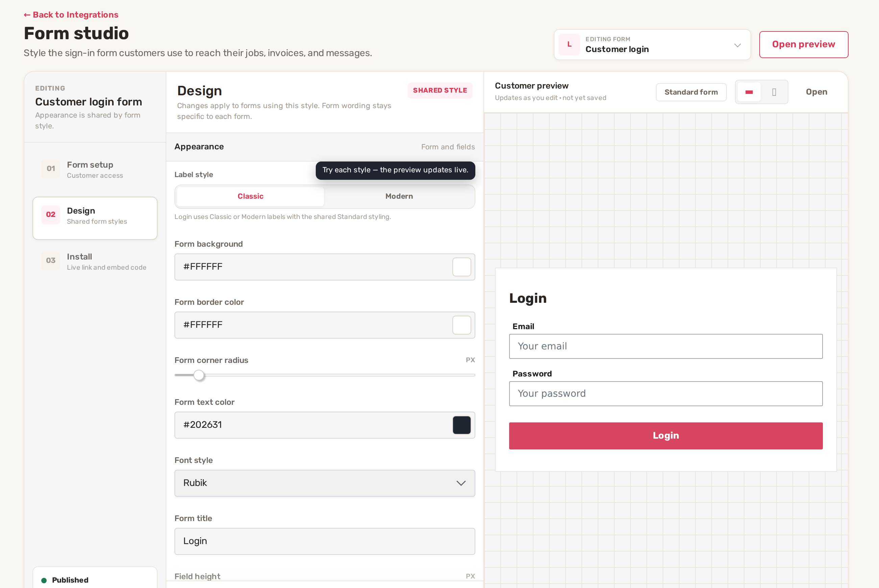Click the Form border color hex input

click(325, 325)
